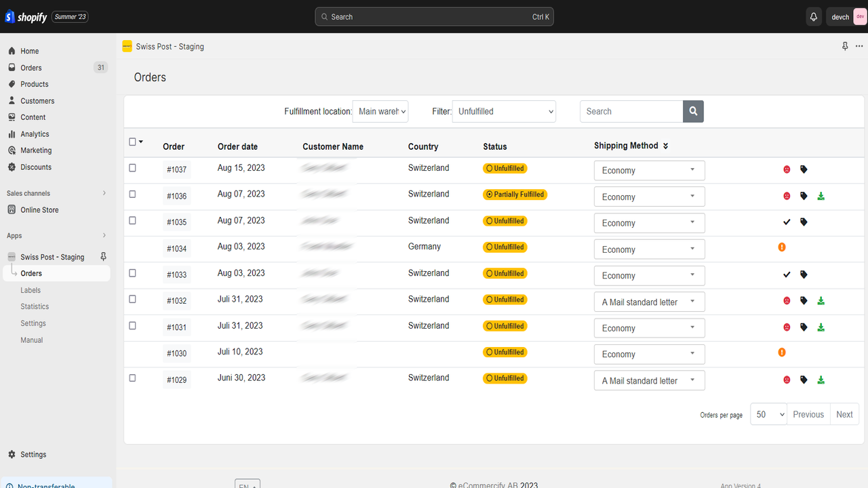This screenshot has height=488, width=868.
Task: Open shipping method dropdown for order #1034
Action: (x=650, y=249)
